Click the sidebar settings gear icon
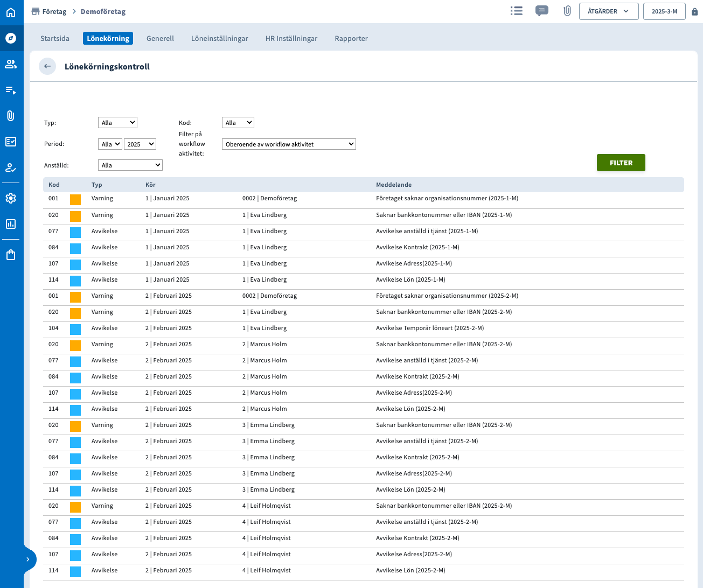The height and width of the screenshot is (588, 703). (x=11, y=198)
